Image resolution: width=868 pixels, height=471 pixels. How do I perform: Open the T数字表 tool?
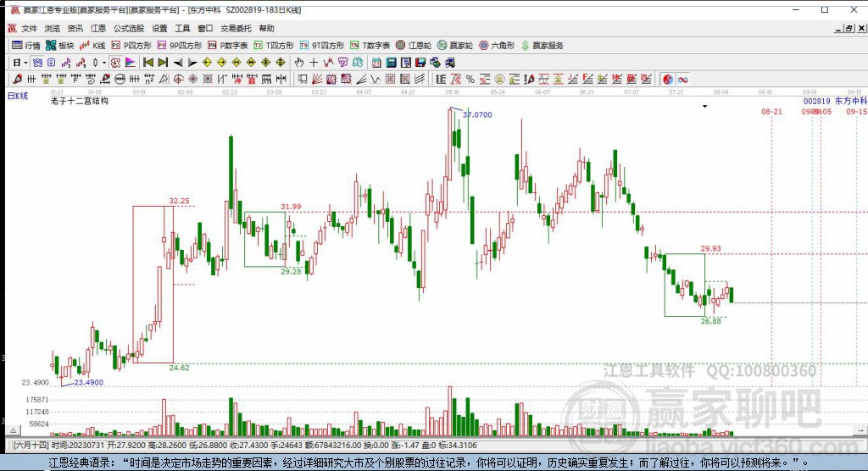pos(370,46)
